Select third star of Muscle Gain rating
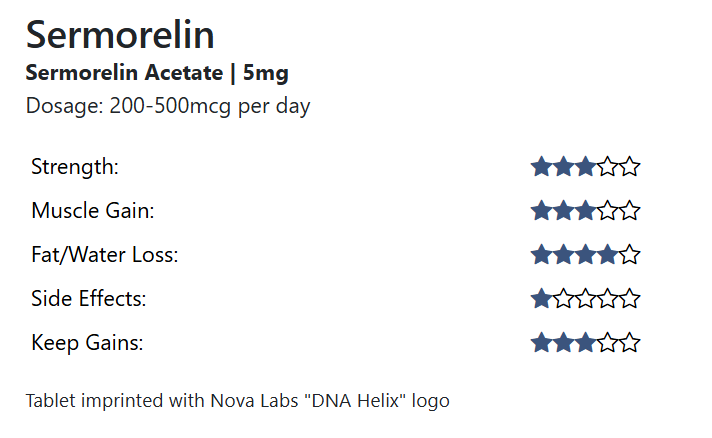Image resolution: width=712 pixels, height=438 pixels. 585,211
